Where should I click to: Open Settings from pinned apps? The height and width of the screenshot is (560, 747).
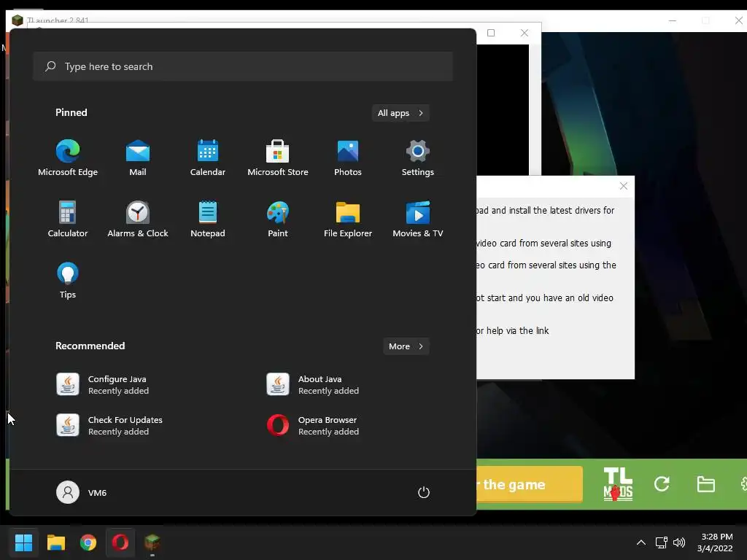(x=418, y=158)
